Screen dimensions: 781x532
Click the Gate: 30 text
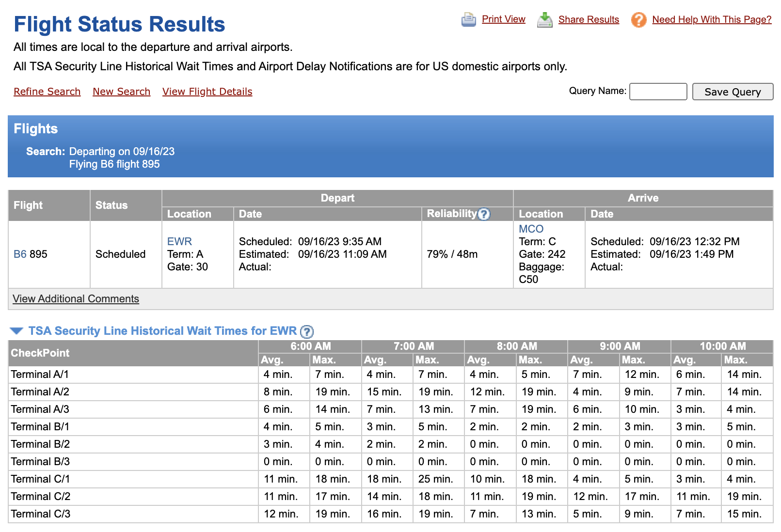pyautogui.click(x=188, y=266)
